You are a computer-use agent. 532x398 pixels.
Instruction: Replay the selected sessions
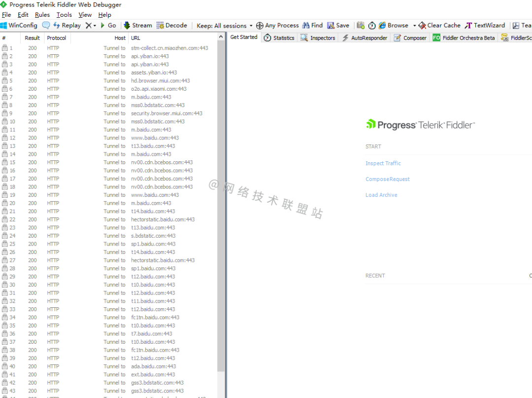[67, 26]
